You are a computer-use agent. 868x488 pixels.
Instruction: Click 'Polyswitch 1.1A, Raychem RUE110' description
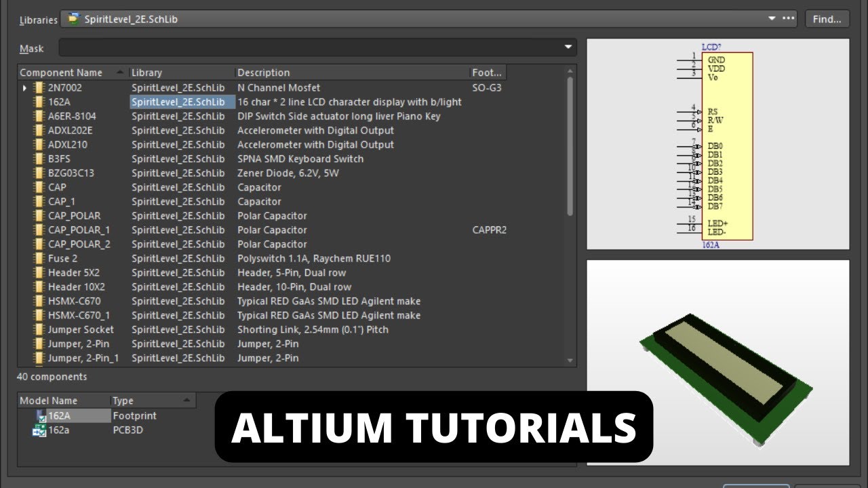pyautogui.click(x=314, y=258)
